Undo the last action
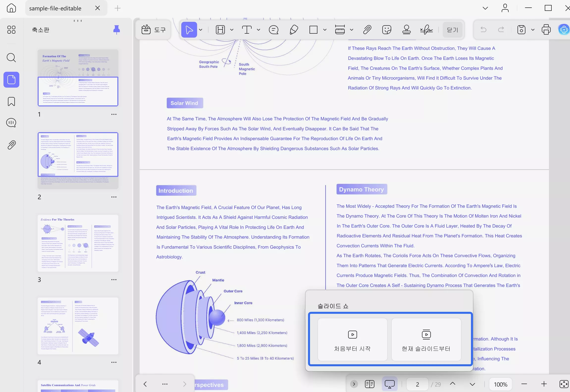The height and width of the screenshot is (392, 570). [483, 30]
